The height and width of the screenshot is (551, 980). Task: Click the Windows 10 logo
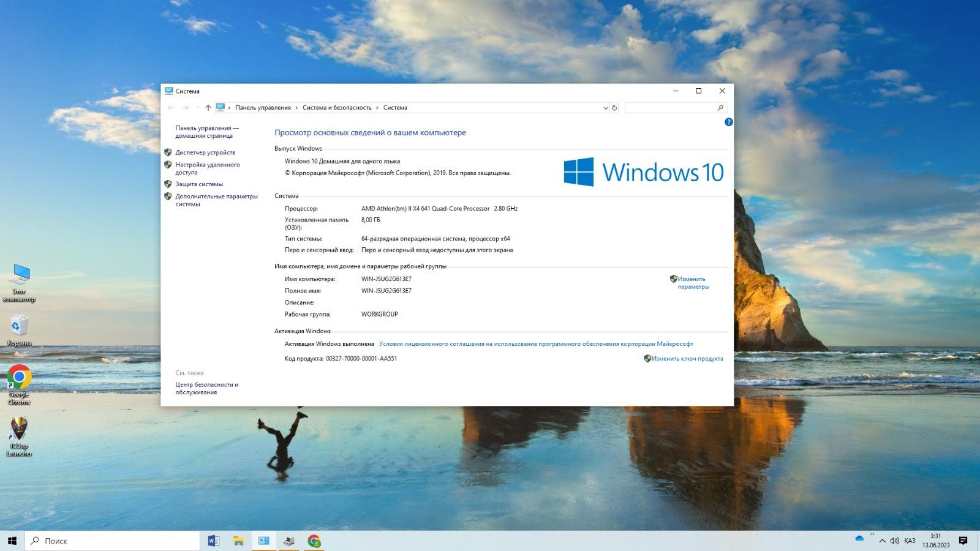click(644, 172)
